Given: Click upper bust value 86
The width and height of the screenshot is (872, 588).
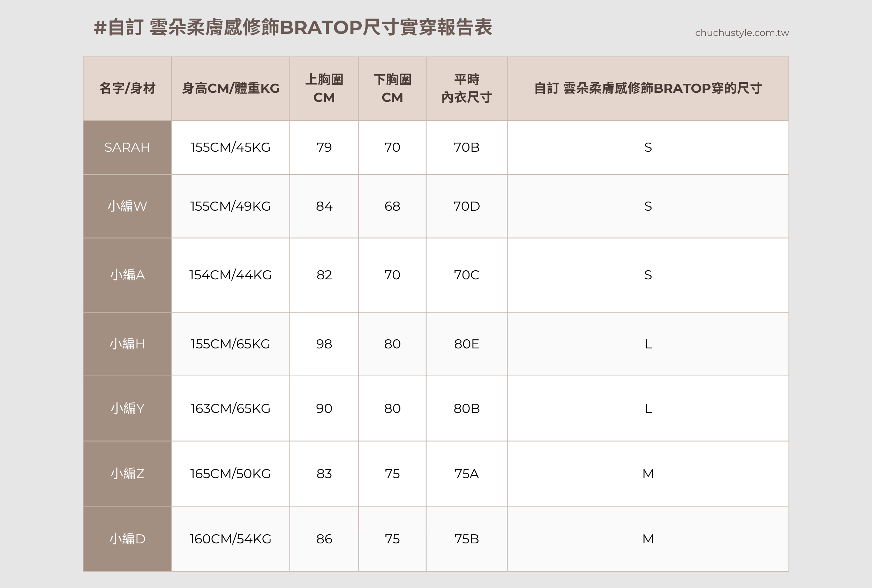Looking at the screenshot, I should (324, 539).
